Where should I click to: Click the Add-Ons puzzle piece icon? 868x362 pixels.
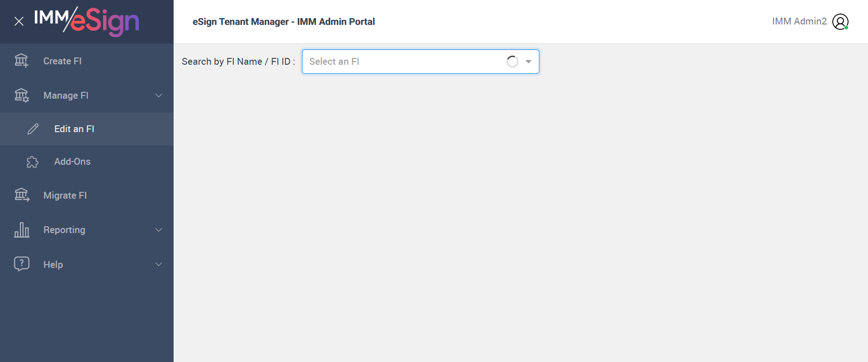tap(33, 162)
